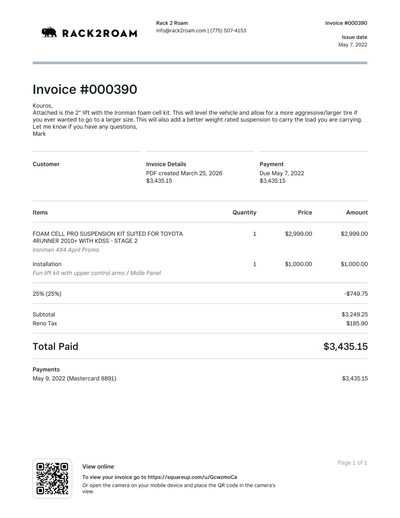Screen dimensions: 400x518
Task: Click the Installation line item
Action: (x=47, y=264)
